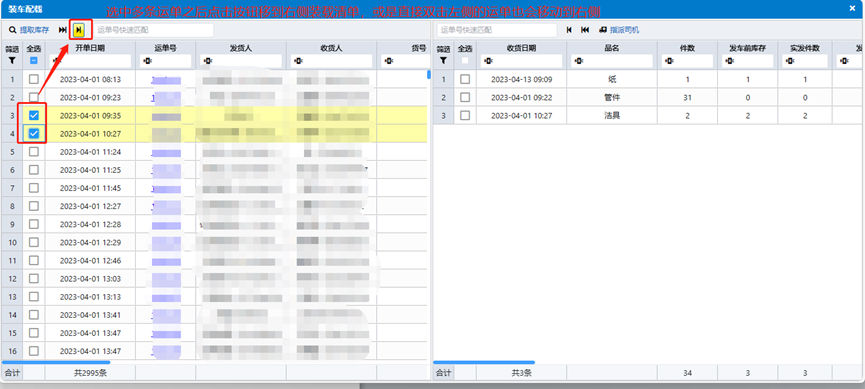Click the move-all-back-left double arrow icon
Screen dimensions: 865x389
pyautogui.click(x=585, y=30)
